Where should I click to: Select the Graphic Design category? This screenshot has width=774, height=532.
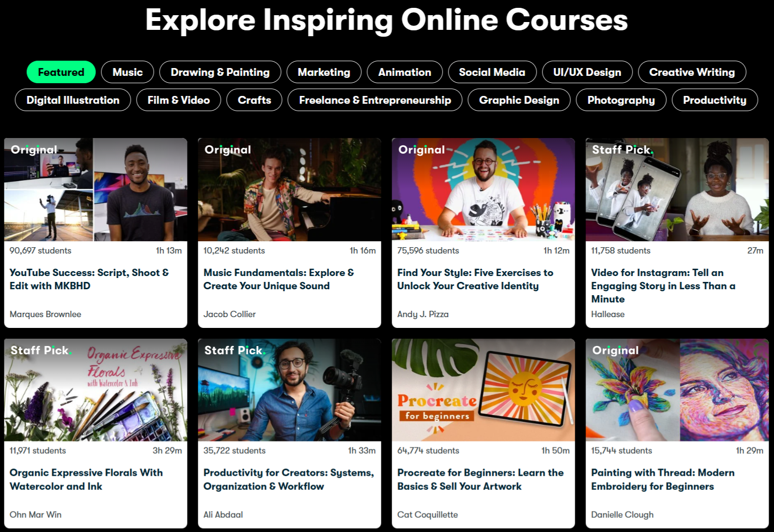[x=519, y=100]
